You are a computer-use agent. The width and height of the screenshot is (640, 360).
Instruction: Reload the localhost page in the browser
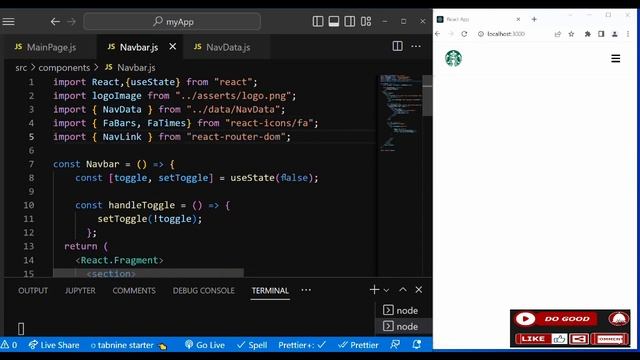[x=464, y=34]
